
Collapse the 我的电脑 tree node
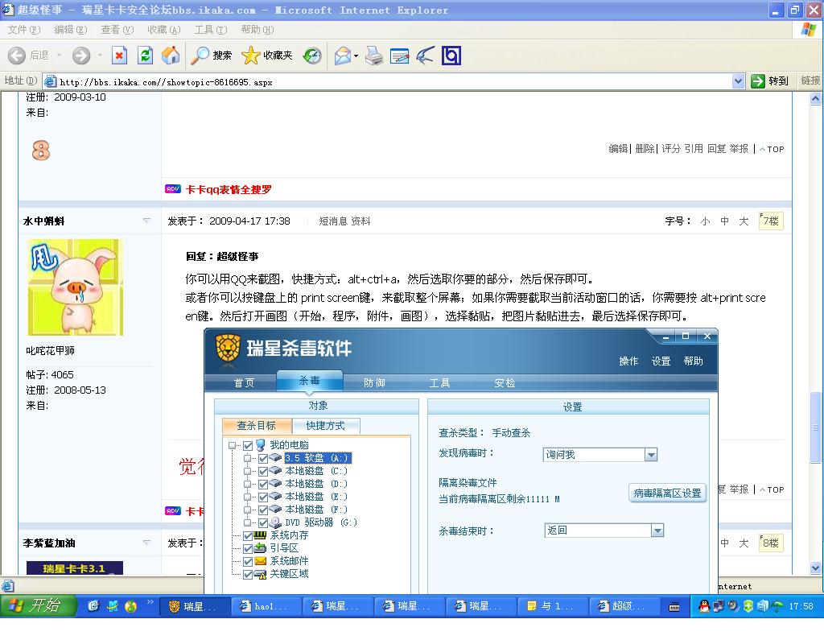tap(232, 445)
